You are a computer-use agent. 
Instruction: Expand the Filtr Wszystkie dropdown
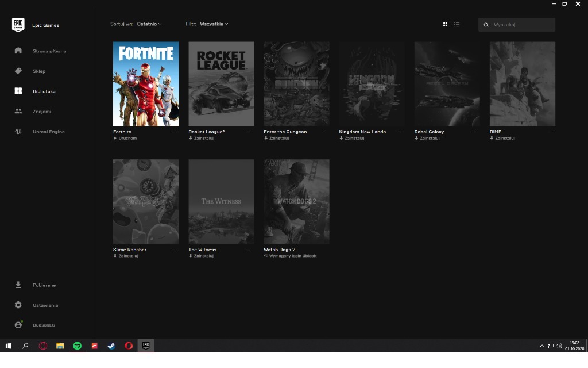(x=214, y=24)
